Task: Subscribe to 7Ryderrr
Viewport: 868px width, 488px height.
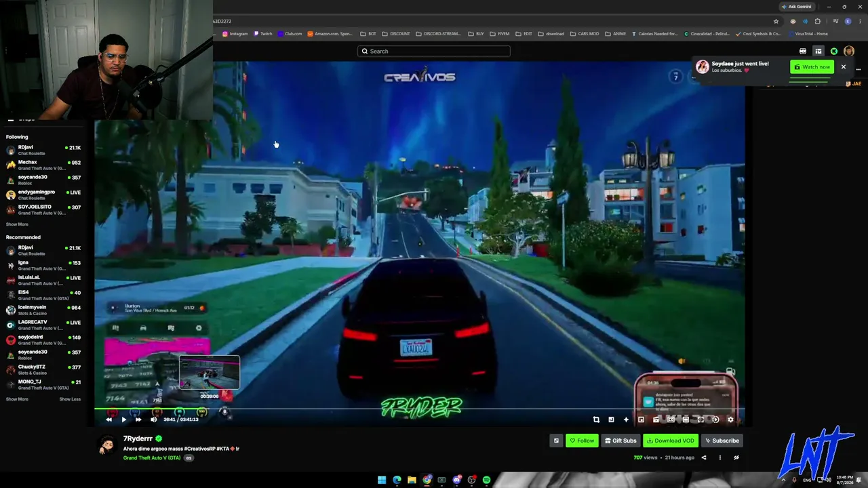Action: coord(722,441)
